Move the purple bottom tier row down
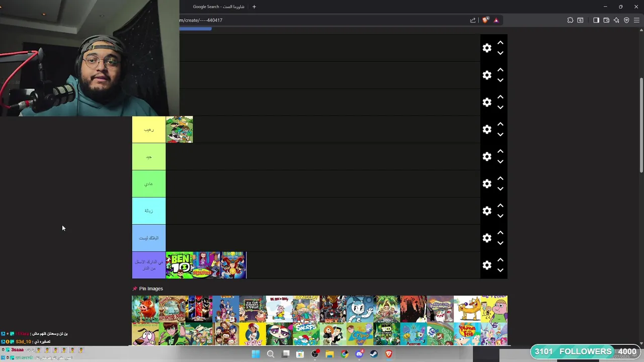Screen dimensions: 644x362 [500, 270]
